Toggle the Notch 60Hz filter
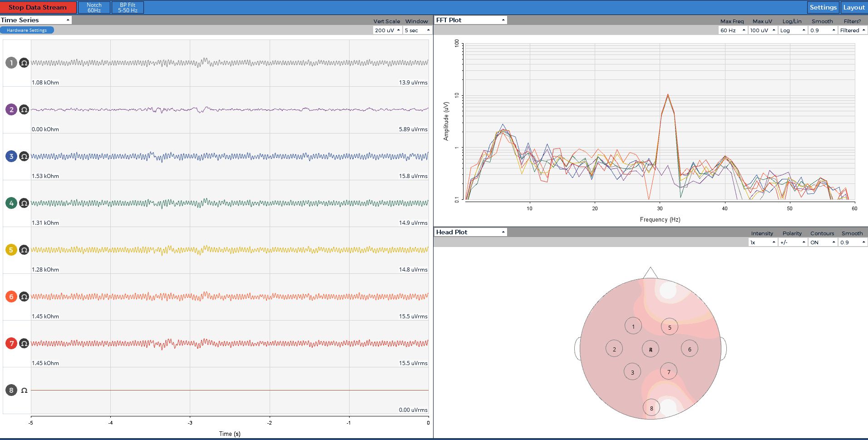 pos(94,7)
